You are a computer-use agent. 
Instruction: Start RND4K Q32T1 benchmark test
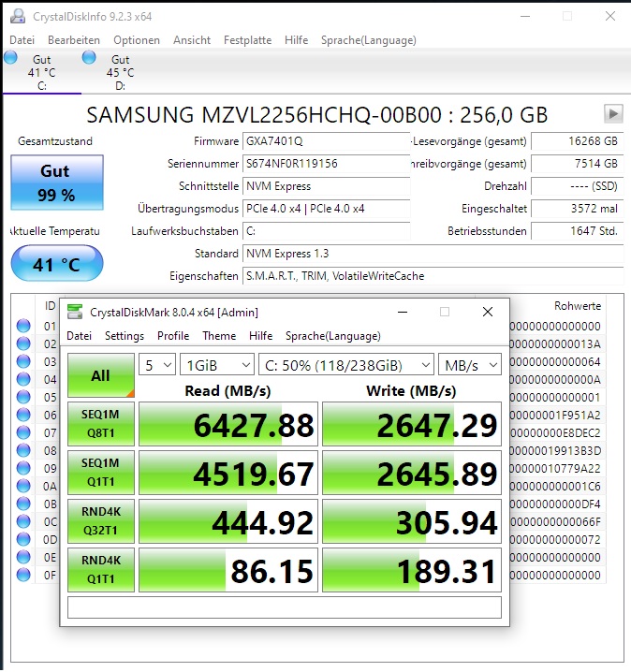(x=101, y=521)
